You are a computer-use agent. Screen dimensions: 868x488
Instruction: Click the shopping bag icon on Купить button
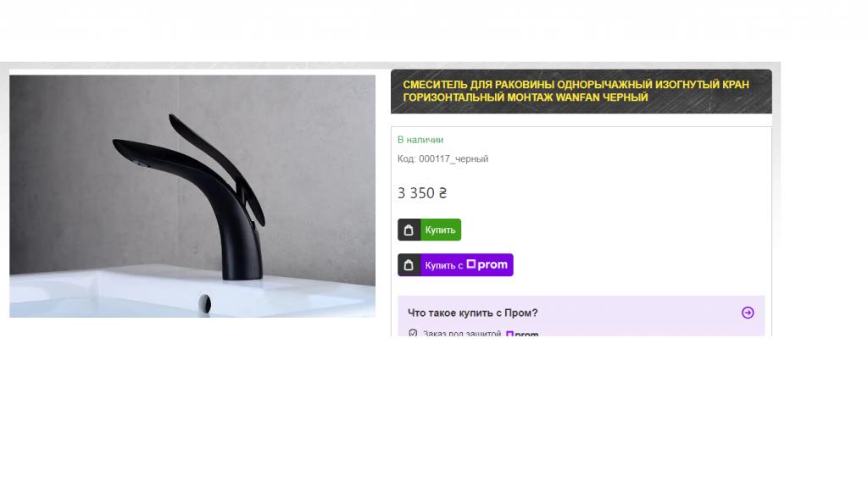(409, 230)
